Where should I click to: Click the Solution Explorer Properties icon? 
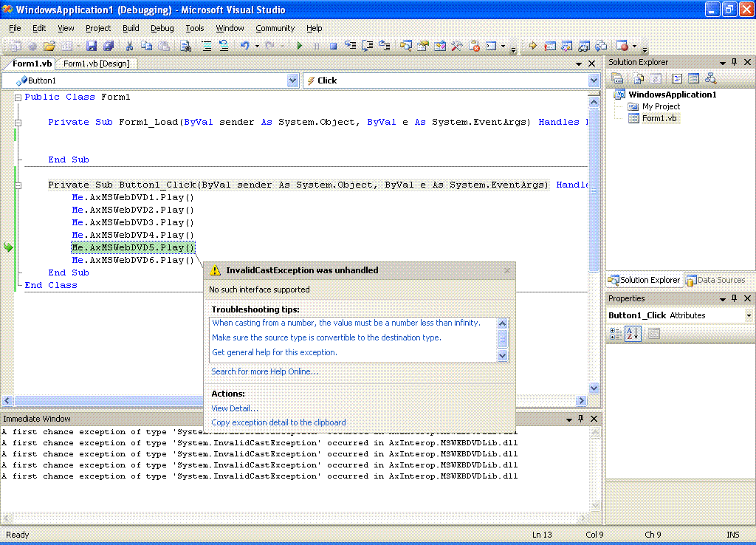click(617, 78)
